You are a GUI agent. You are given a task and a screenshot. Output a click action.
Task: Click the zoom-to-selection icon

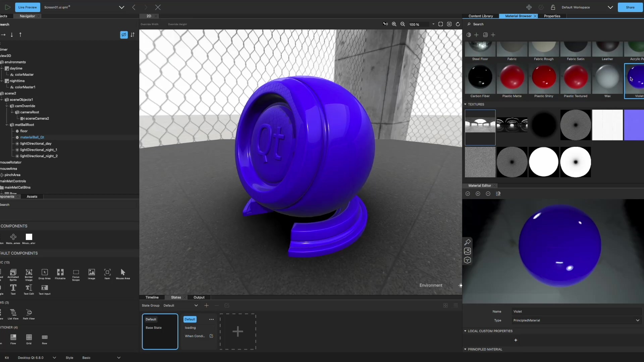coord(449,24)
